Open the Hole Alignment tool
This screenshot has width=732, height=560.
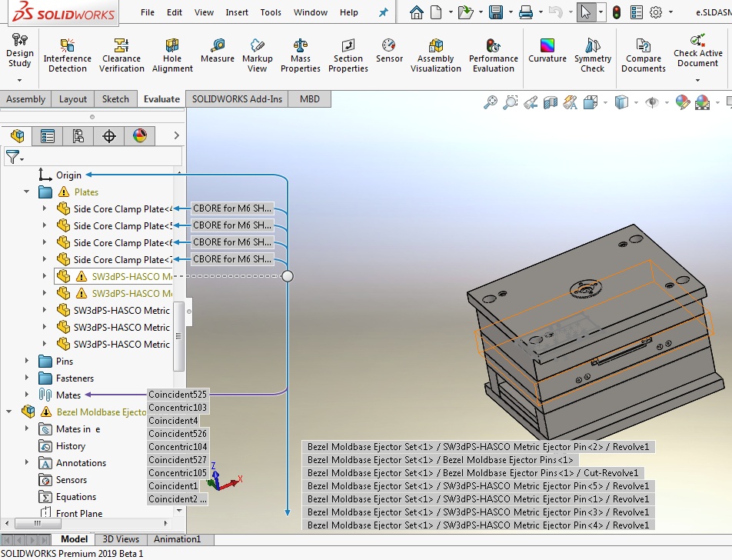click(x=172, y=55)
